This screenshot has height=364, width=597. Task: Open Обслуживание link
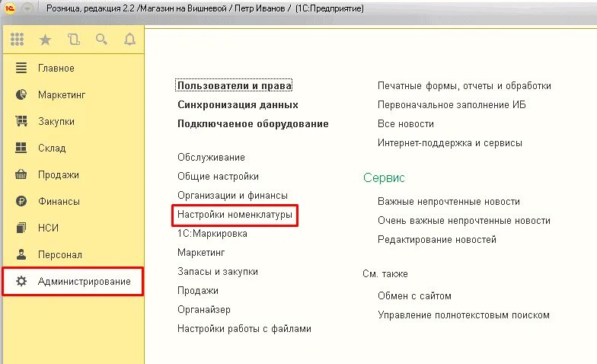(211, 157)
